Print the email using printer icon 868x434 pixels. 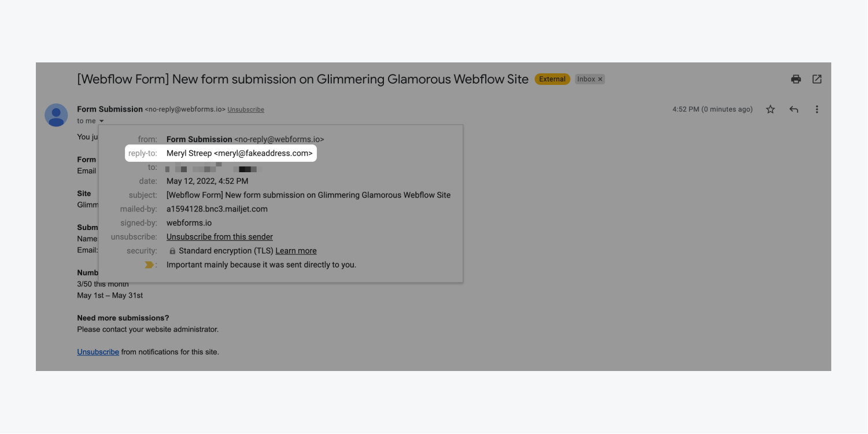[796, 79]
